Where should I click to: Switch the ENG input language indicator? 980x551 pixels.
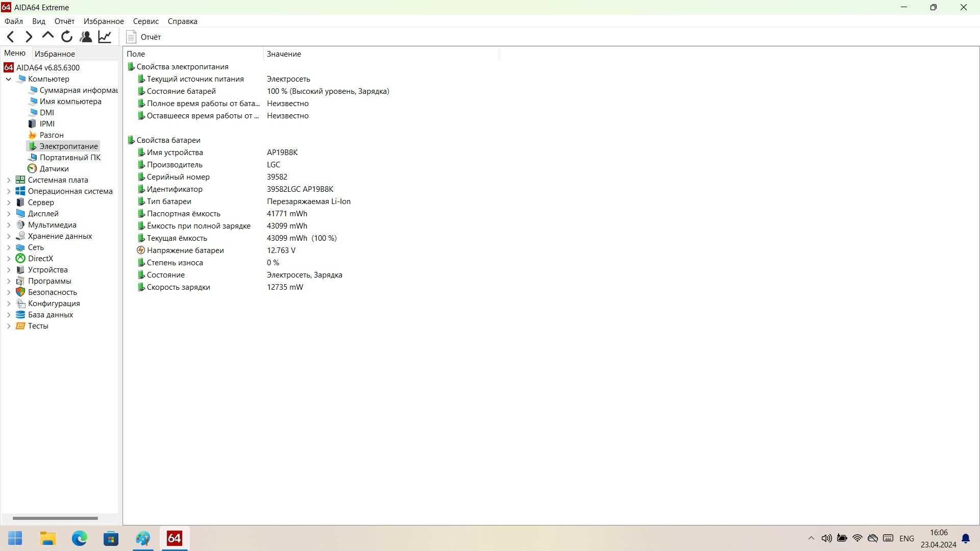(907, 538)
